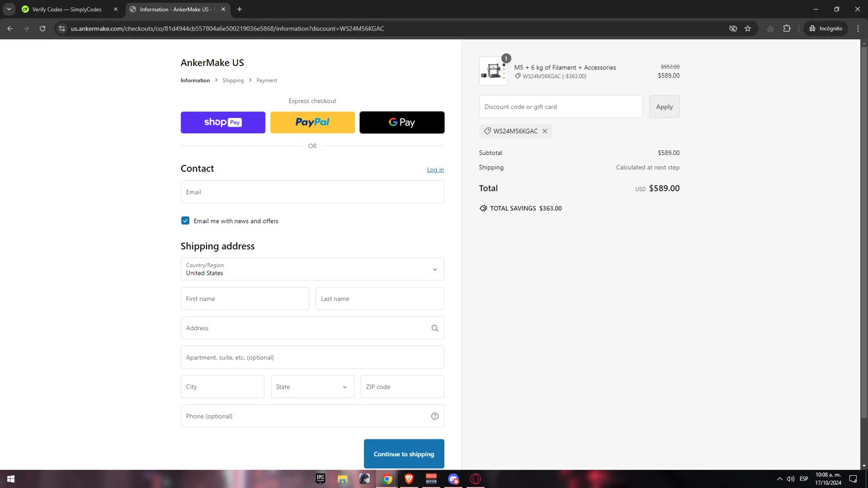Click the page vertical scrollbar
The image size is (868, 488).
(864, 231)
